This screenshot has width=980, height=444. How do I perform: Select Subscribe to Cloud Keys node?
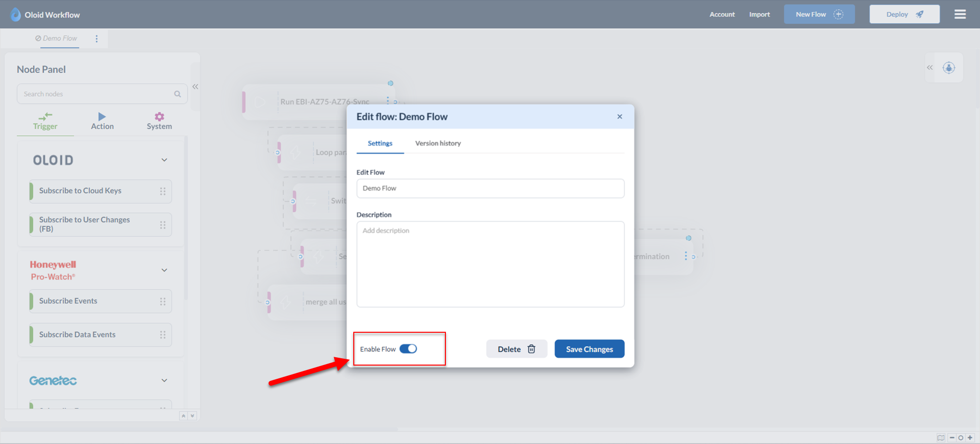[x=100, y=191]
